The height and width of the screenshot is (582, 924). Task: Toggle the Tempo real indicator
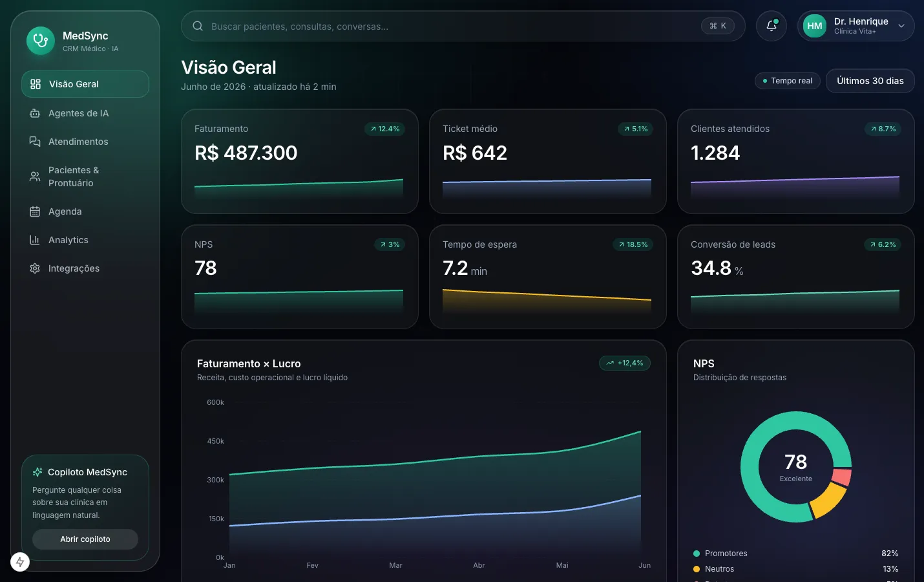[x=788, y=81]
